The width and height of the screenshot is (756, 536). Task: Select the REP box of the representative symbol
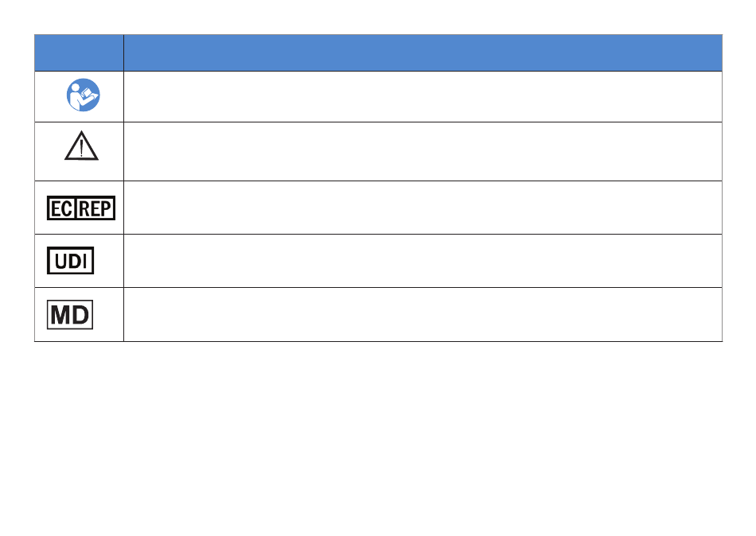click(95, 208)
